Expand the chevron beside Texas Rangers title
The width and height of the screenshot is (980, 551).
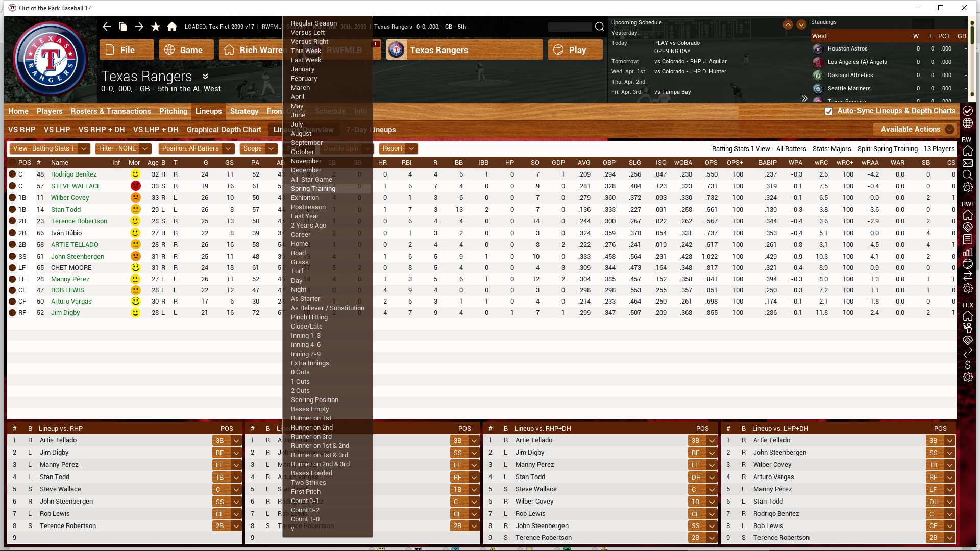205,76
